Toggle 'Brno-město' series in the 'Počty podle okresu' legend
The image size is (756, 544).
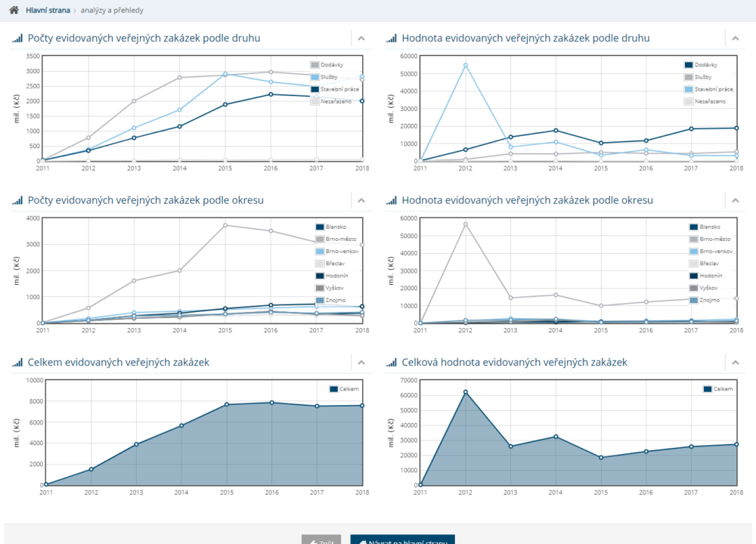[x=320, y=239]
